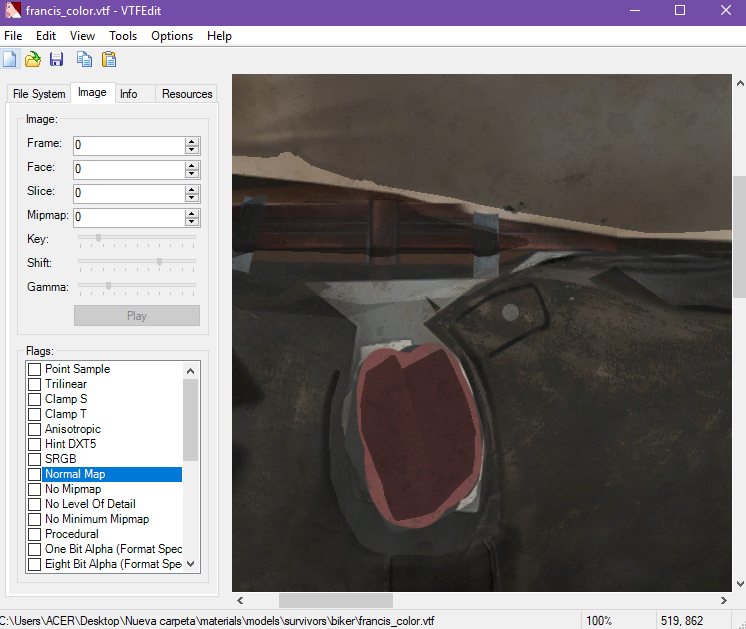Toggle the No Minimum Mipmap checkbox

click(34, 519)
